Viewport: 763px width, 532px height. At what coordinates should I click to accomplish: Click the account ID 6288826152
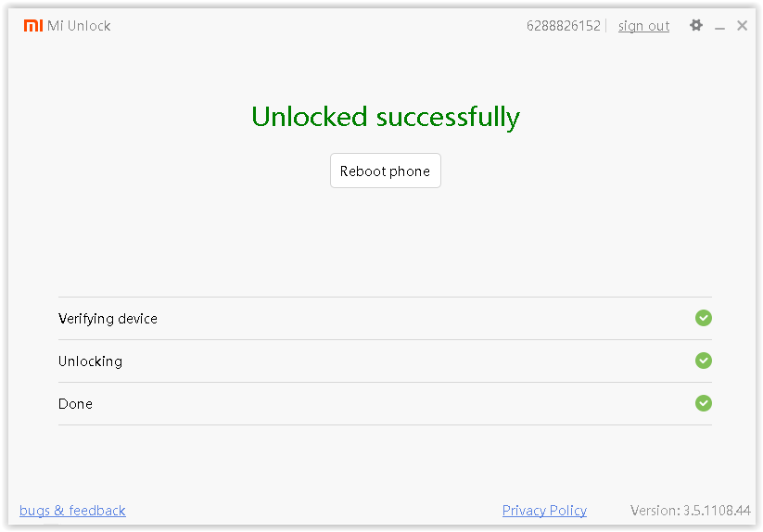564,26
